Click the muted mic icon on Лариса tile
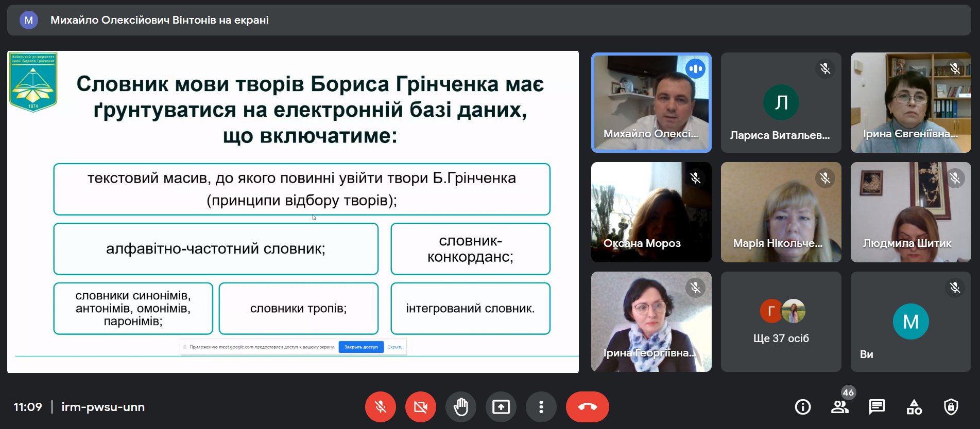This screenshot has height=429, width=980. pyautogui.click(x=825, y=68)
